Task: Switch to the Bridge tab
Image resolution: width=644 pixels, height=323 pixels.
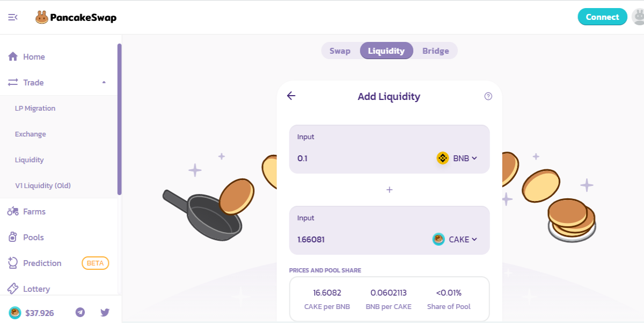Action: click(x=435, y=51)
